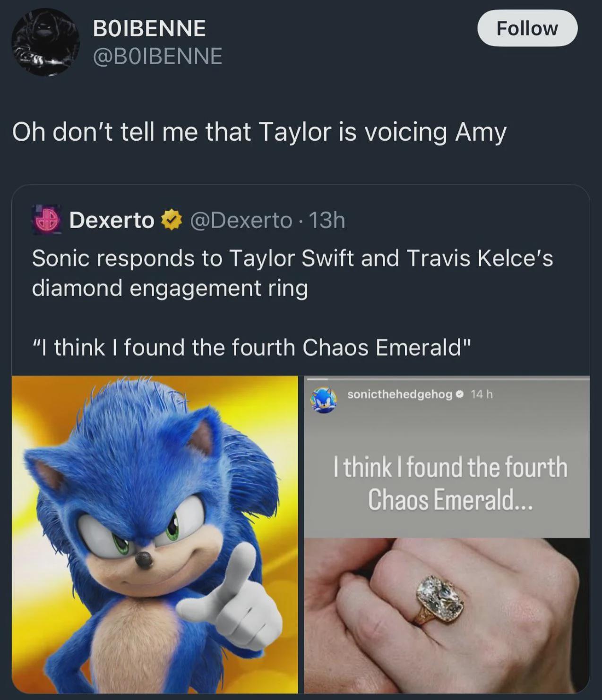Open BOIBENNE's profile avatar
The image size is (602, 700).
click(x=45, y=42)
